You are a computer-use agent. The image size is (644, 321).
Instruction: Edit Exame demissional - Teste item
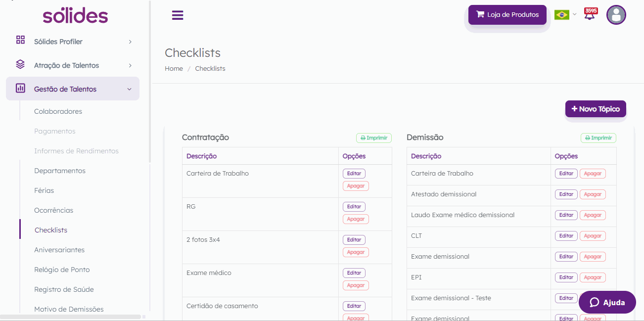point(566,298)
